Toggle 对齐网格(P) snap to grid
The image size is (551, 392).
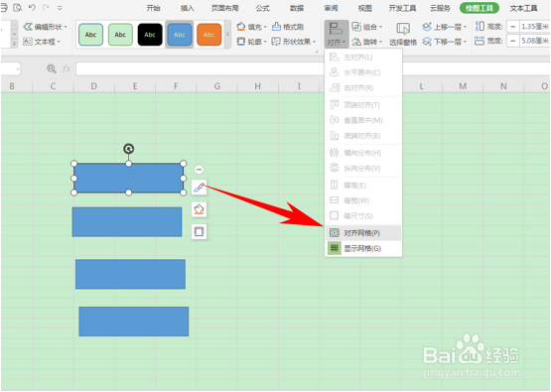click(363, 233)
